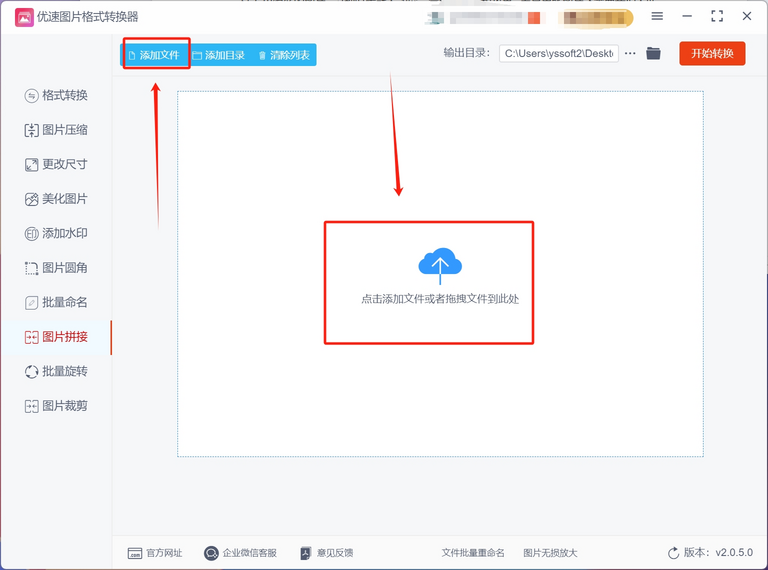768x570 pixels.
Task: Open the 图片无损放大 link
Action: [550, 553]
